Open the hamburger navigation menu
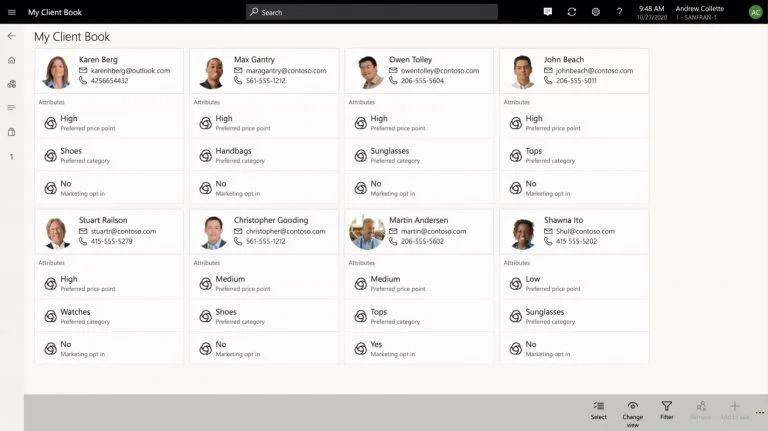The width and height of the screenshot is (768, 431). (11, 12)
